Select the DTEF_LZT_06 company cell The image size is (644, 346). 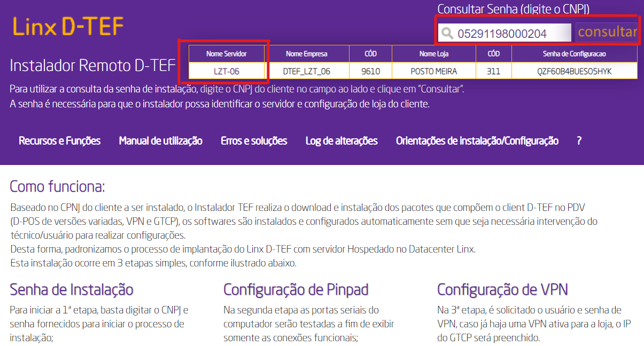pyautogui.click(x=307, y=71)
